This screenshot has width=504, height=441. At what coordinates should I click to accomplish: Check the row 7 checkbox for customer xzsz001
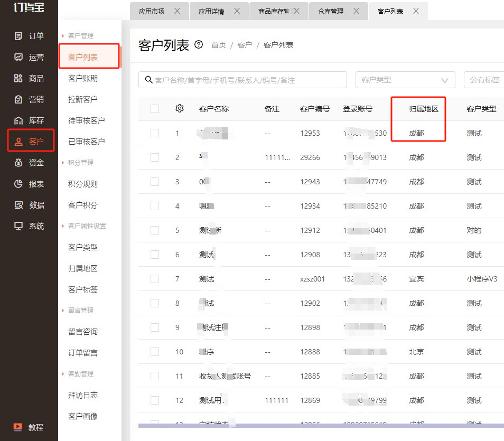click(x=155, y=279)
